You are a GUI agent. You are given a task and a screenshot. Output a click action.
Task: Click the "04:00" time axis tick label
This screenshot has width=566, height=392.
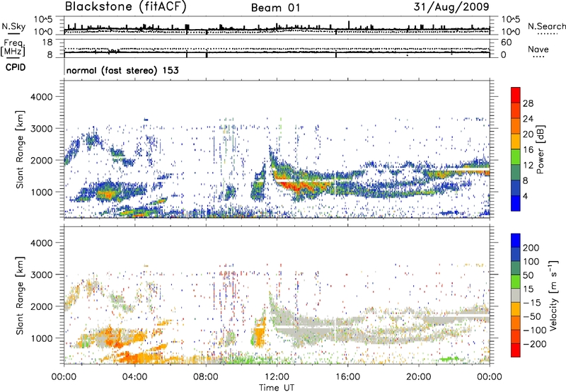point(135,377)
